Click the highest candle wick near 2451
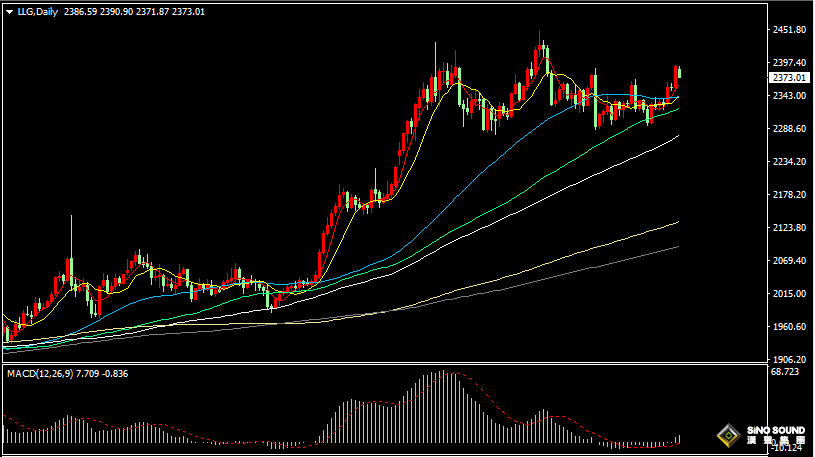The image size is (815, 457). [541, 36]
